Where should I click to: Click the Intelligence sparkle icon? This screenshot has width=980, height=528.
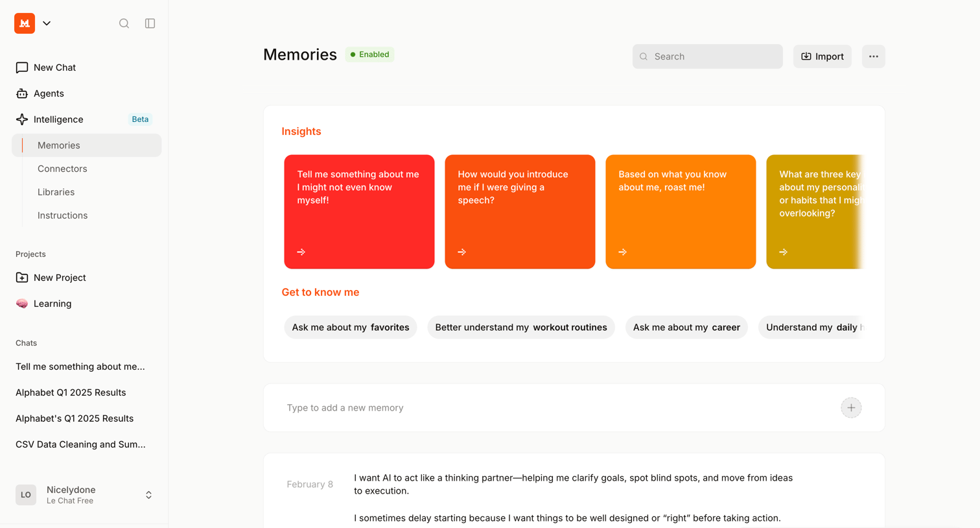click(x=22, y=119)
